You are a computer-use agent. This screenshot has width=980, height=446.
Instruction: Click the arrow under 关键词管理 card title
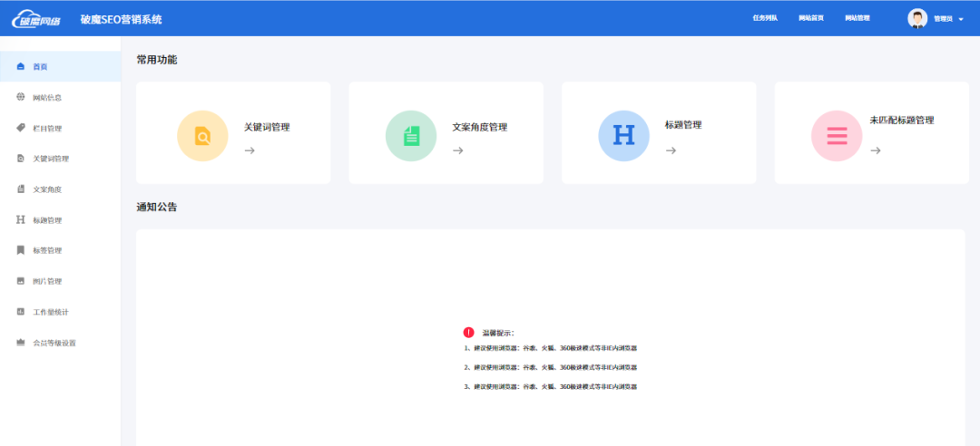point(250,150)
